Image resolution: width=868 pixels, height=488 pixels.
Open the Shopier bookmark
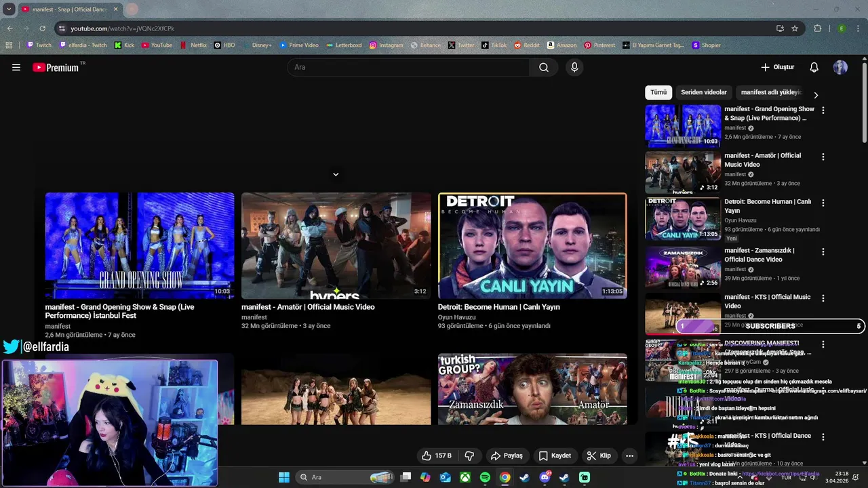coord(707,45)
